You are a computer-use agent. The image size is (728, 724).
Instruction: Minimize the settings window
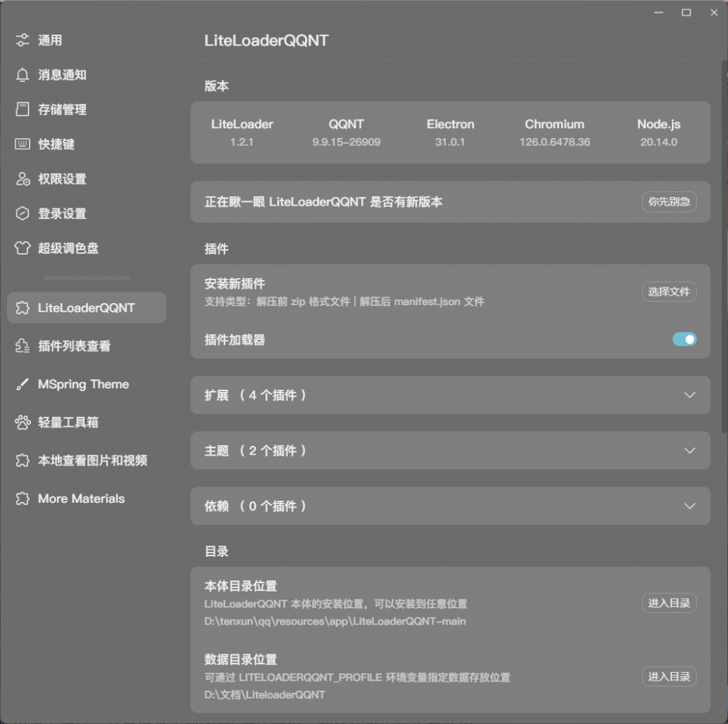[658, 13]
